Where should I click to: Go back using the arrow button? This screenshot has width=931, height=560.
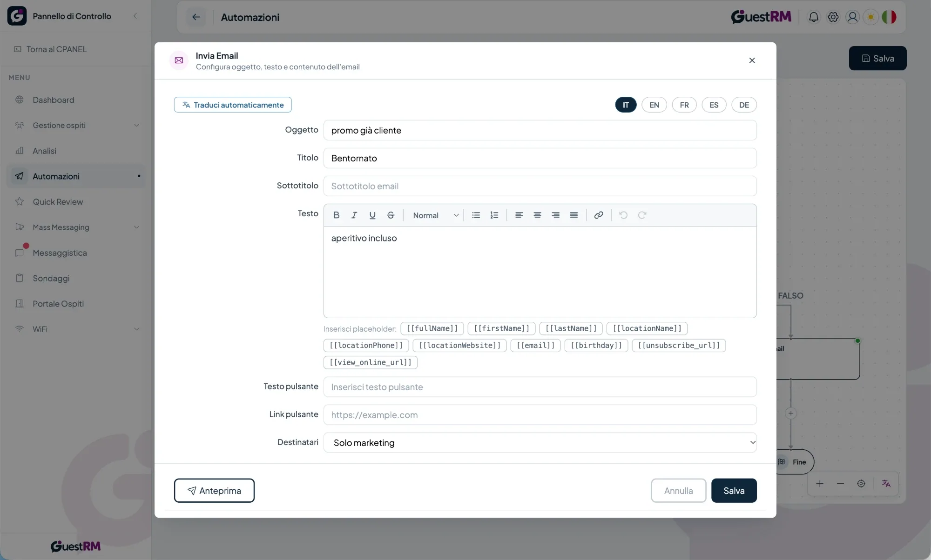pos(196,17)
